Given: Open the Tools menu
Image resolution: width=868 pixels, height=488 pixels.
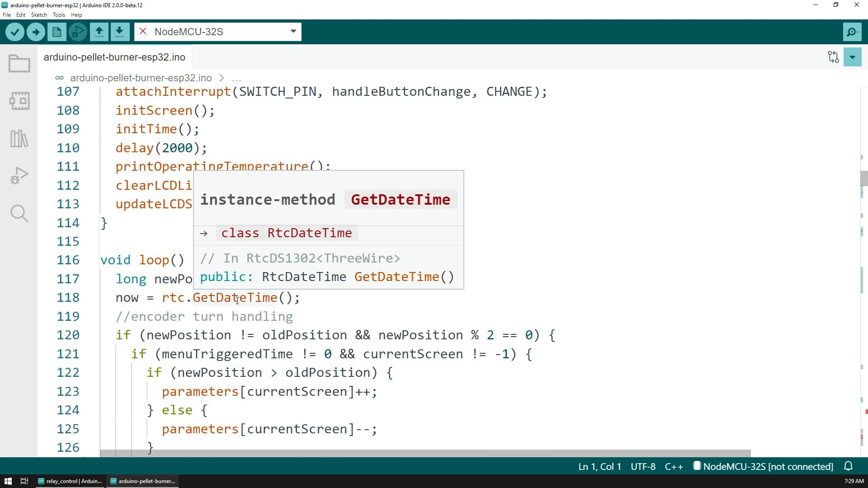Looking at the screenshot, I should 59,15.
